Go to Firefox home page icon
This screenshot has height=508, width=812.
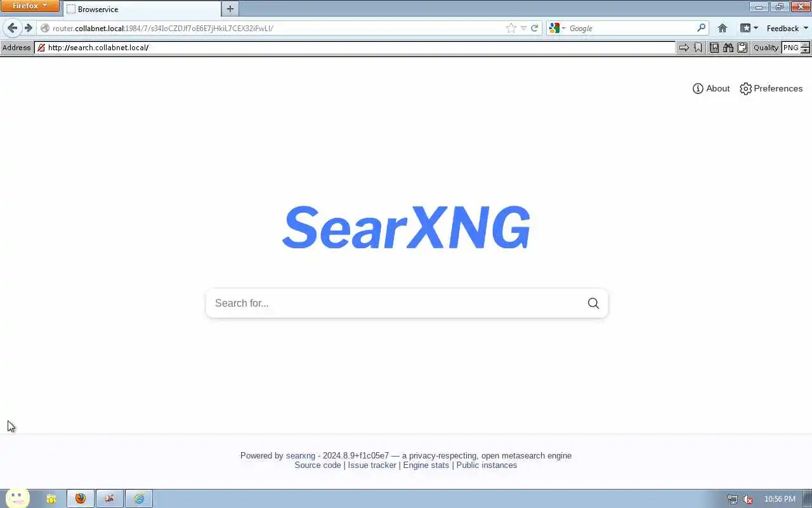coord(723,28)
